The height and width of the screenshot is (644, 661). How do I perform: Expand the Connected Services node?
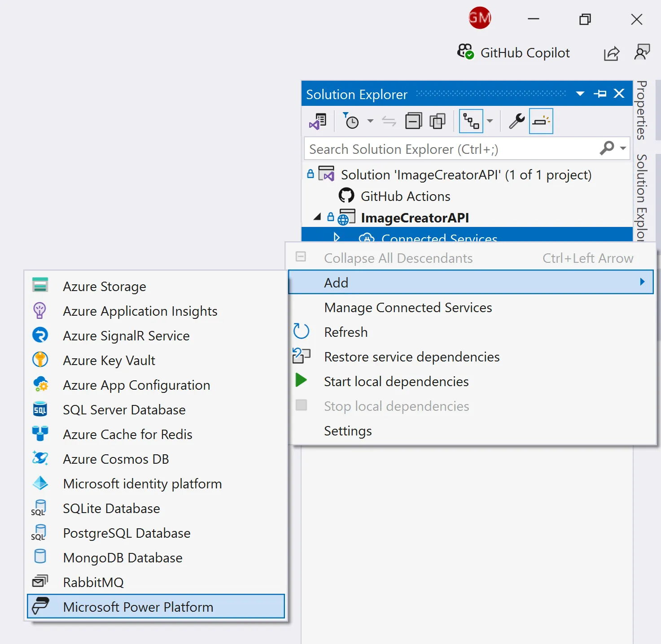pos(337,237)
